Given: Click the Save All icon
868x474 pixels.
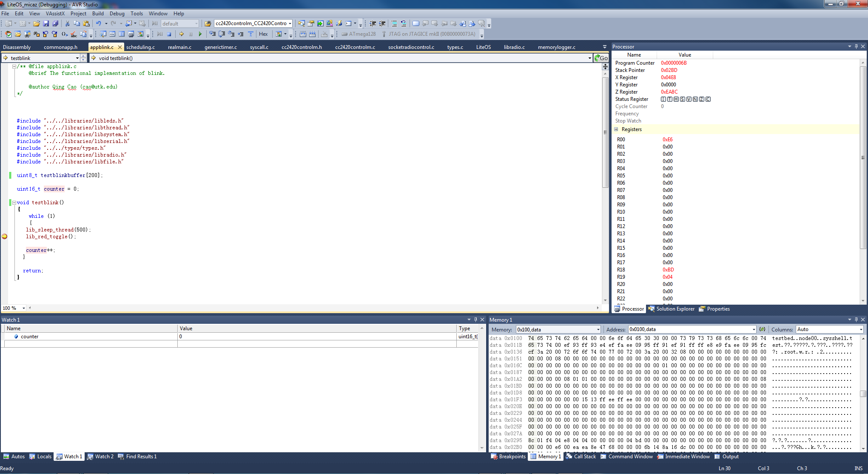Looking at the screenshot, I should click(x=55, y=24).
